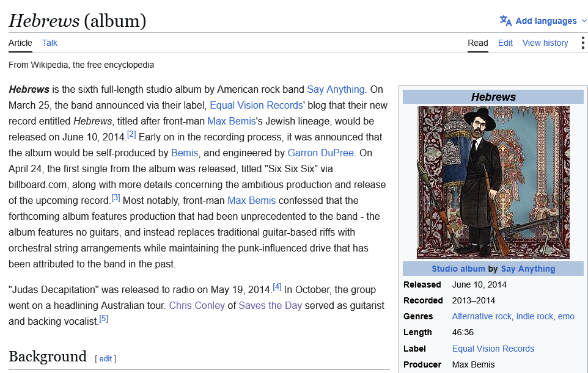The width and height of the screenshot is (588, 373).
Task: Open the Garron DuPree link
Action: click(321, 153)
